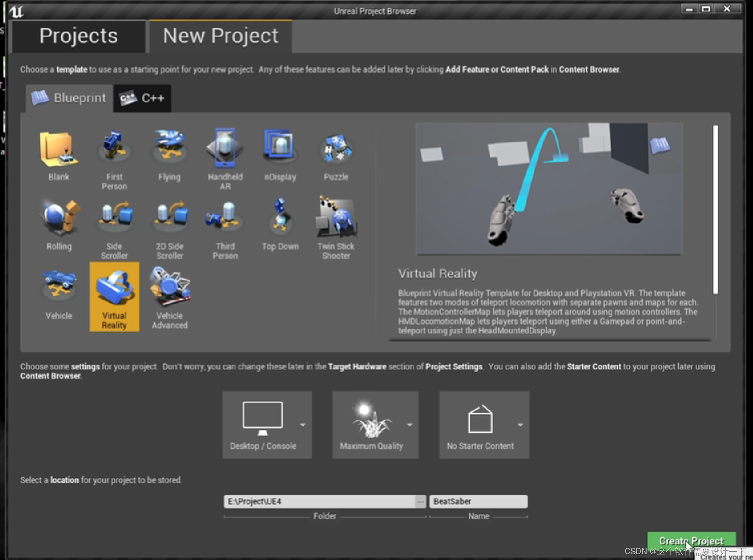Pick the Side Scroller template

pos(114,227)
